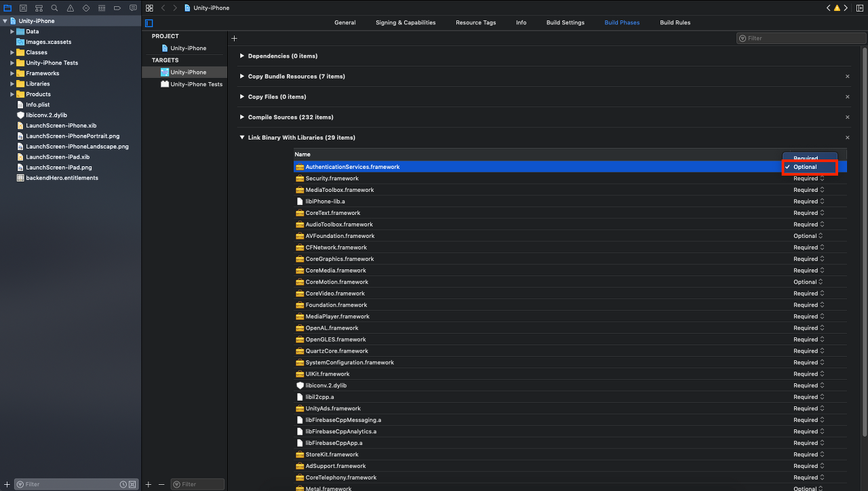Change AVFoundation.framework status dropdown

(809, 236)
